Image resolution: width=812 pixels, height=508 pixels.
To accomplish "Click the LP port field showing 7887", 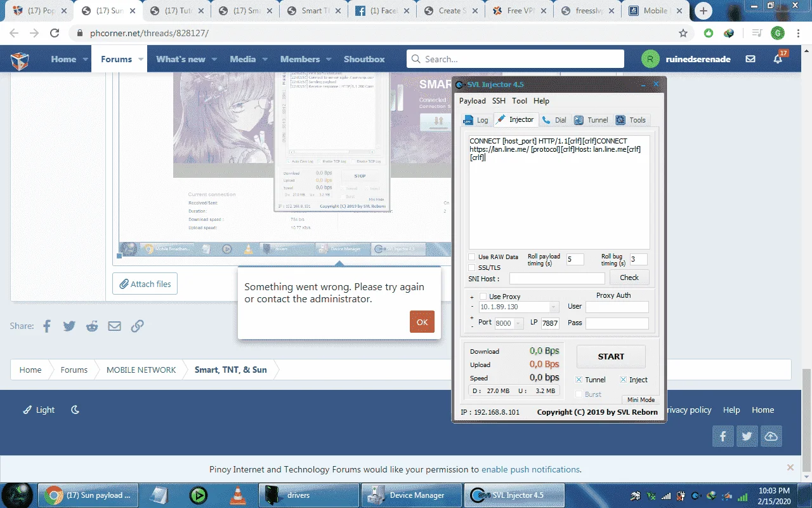I will click(x=550, y=323).
